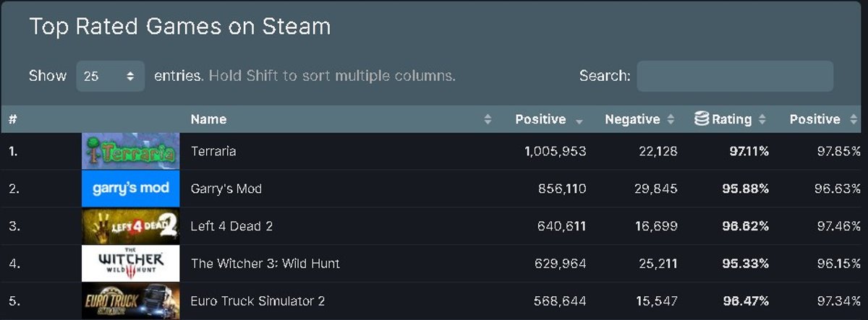
Task: Open the Garry's Mod logo thumbnail
Action: pos(131,189)
